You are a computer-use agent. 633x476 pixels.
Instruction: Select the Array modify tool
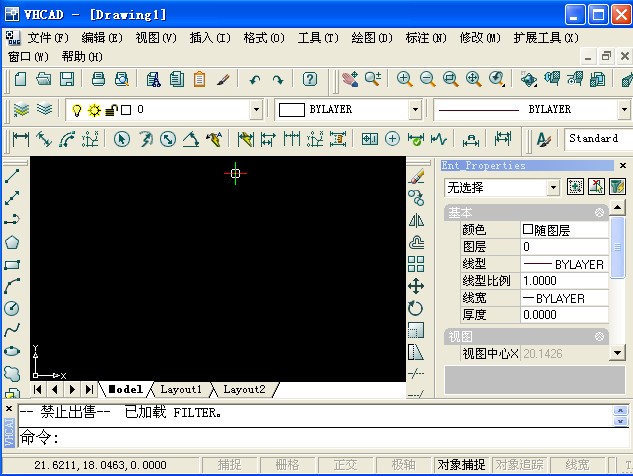click(416, 264)
